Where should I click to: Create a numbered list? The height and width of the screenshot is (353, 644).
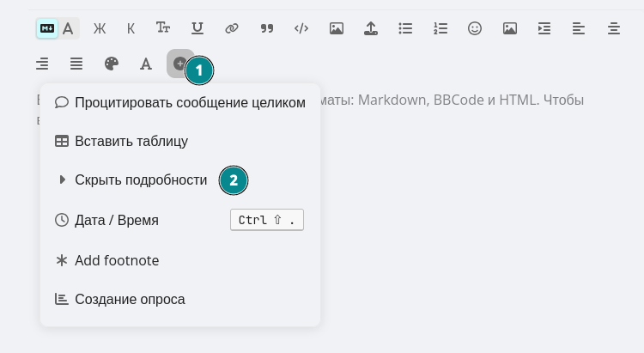pos(440,28)
